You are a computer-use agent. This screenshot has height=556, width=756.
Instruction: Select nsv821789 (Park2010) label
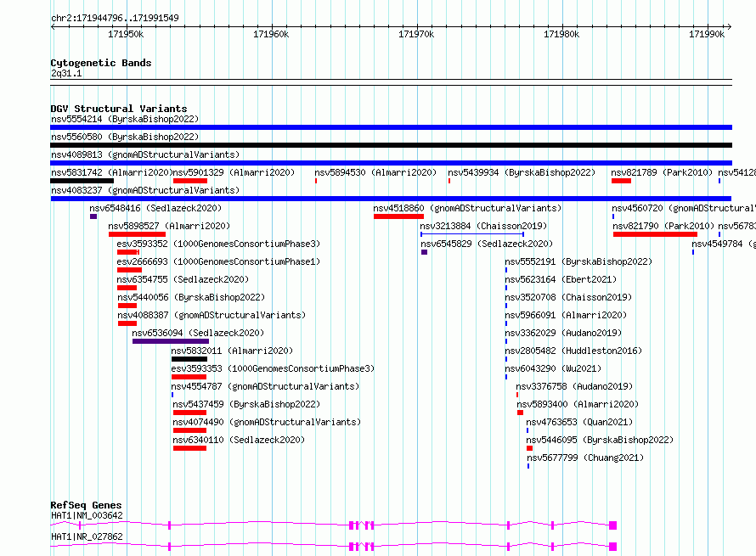click(x=662, y=172)
